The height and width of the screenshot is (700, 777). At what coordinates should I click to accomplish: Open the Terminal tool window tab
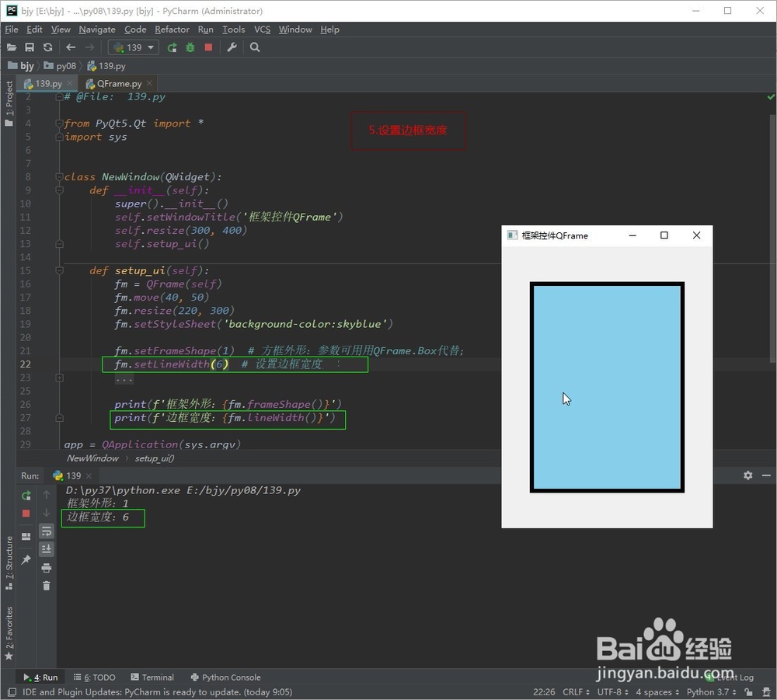point(152,677)
